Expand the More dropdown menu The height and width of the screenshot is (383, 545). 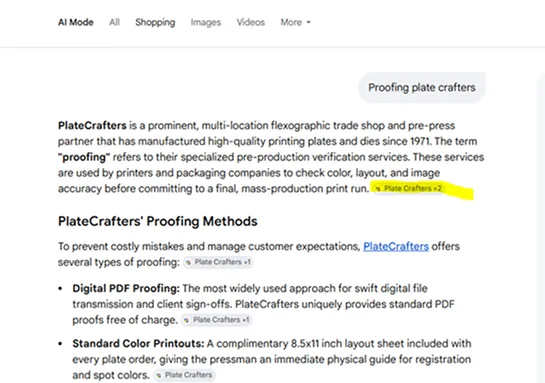(295, 22)
